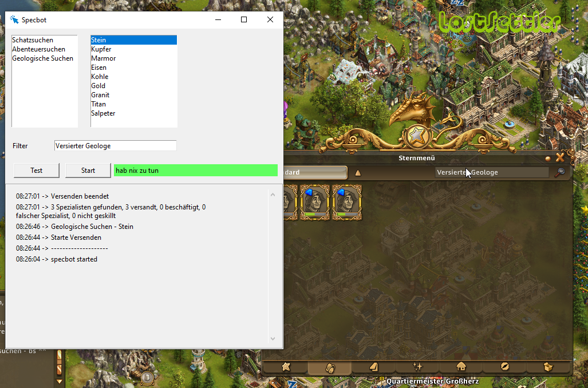This screenshot has height=388, width=588.
Task: Collapse the star menu category with the triangle arrow
Action: click(x=358, y=172)
